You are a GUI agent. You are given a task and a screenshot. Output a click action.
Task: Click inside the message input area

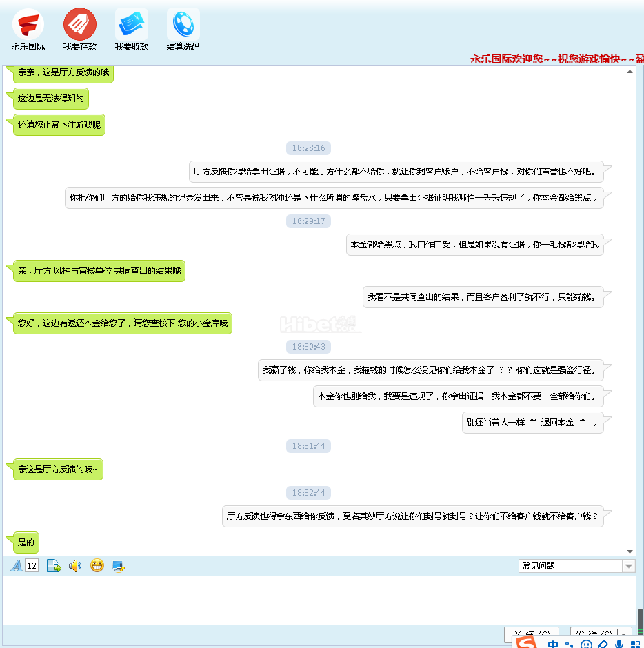point(317,600)
